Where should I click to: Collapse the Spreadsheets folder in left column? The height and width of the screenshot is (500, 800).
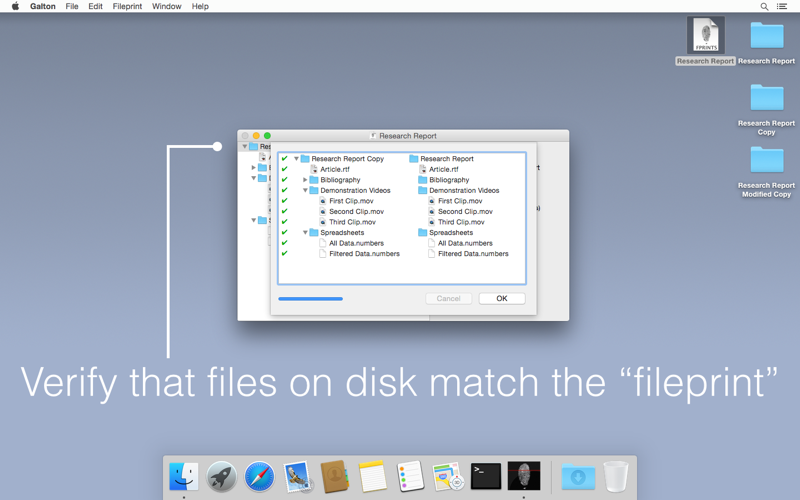tap(305, 233)
